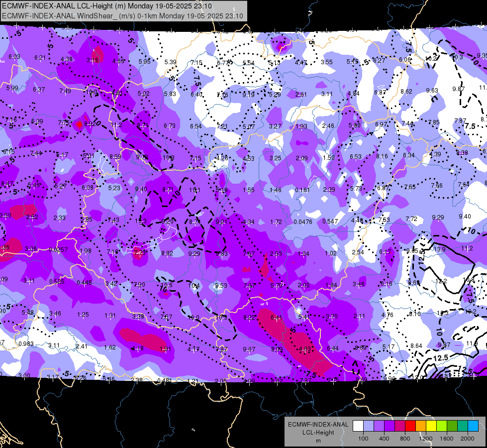The width and height of the screenshot is (487, 448).
Task: Click the 3.70 grid value
Action: click(x=331, y=316)
